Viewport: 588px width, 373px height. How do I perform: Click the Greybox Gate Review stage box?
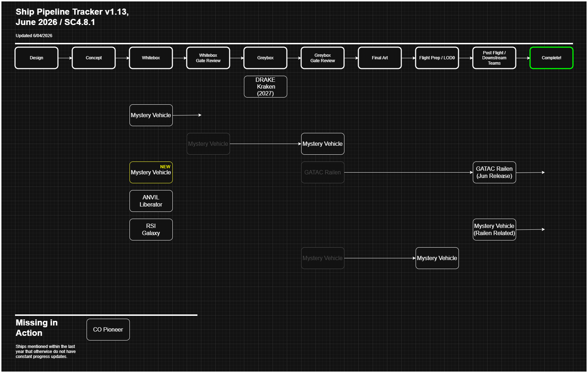[x=323, y=58]
